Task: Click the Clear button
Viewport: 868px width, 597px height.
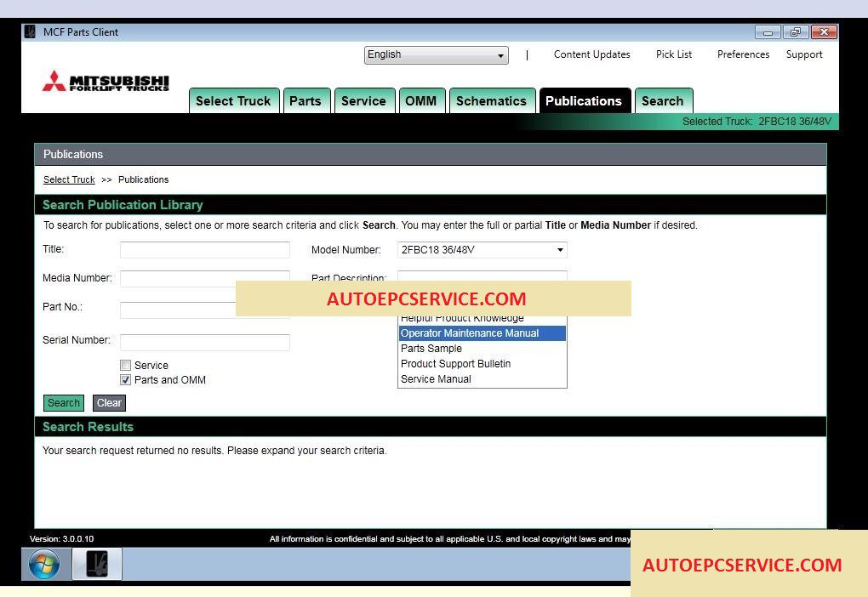Action: click(x=109, y=403)
